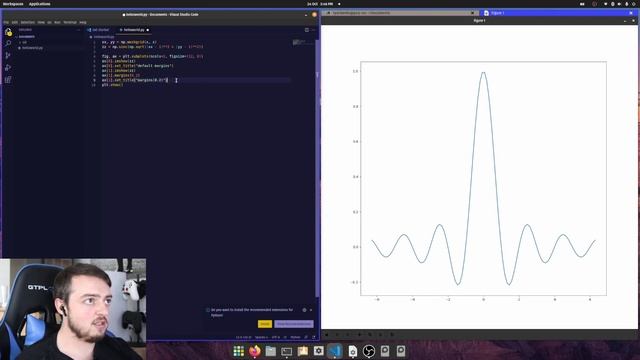This screenshot has height=360, width=640.
Task: Launch Firefox from the dock
Action: (x=255, y=351)
